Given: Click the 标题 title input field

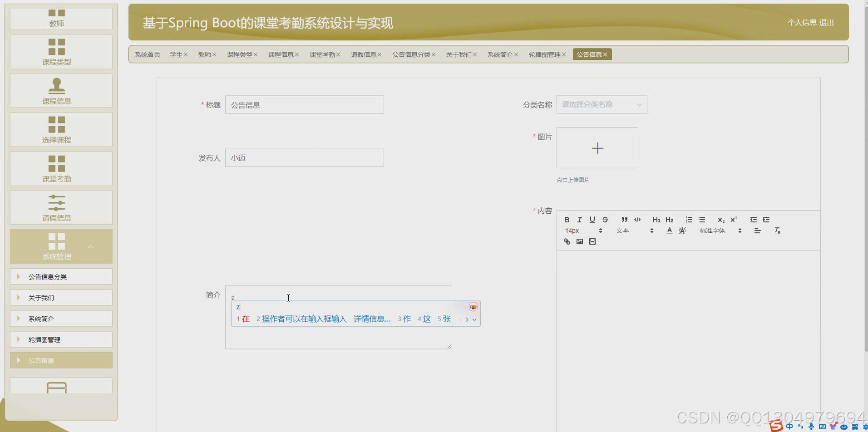Looking at the screenshot, I should click(x=304, y=104).
